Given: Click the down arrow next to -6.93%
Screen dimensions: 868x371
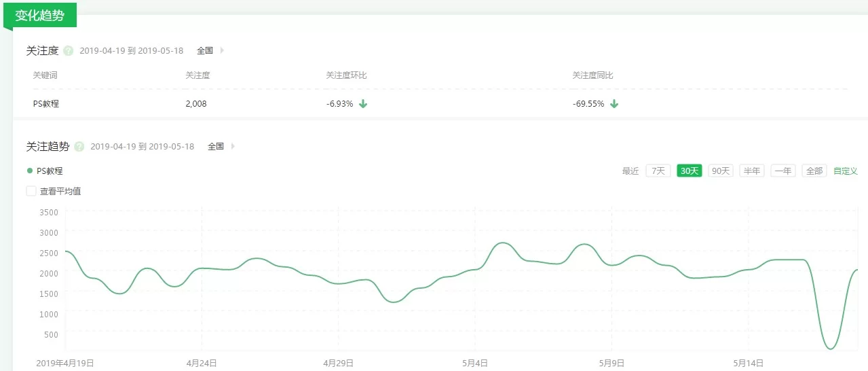Looking at the screenshot, I should coord(363,104).
